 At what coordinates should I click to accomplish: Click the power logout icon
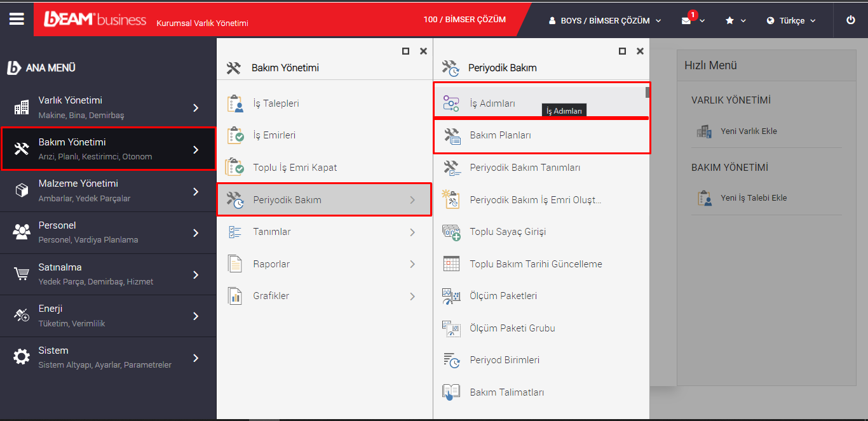point(851,20)
